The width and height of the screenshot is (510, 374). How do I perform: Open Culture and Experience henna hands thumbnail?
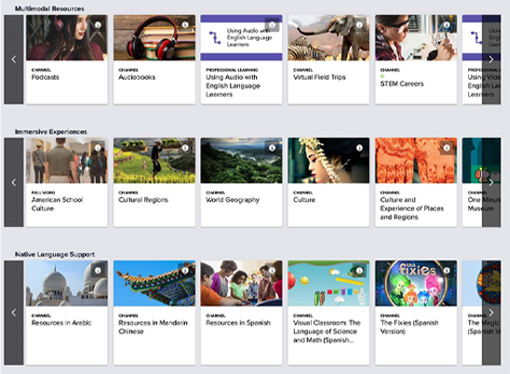point(416,161)
